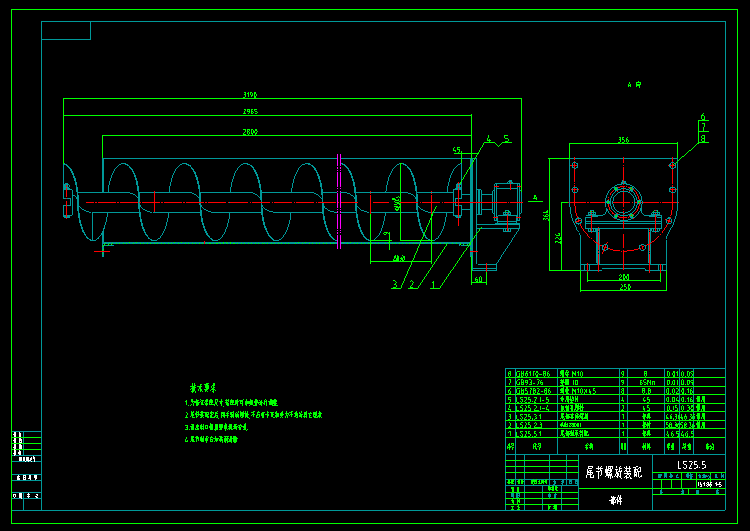Select part code LS25.3.1 in table

pos(529,417)
